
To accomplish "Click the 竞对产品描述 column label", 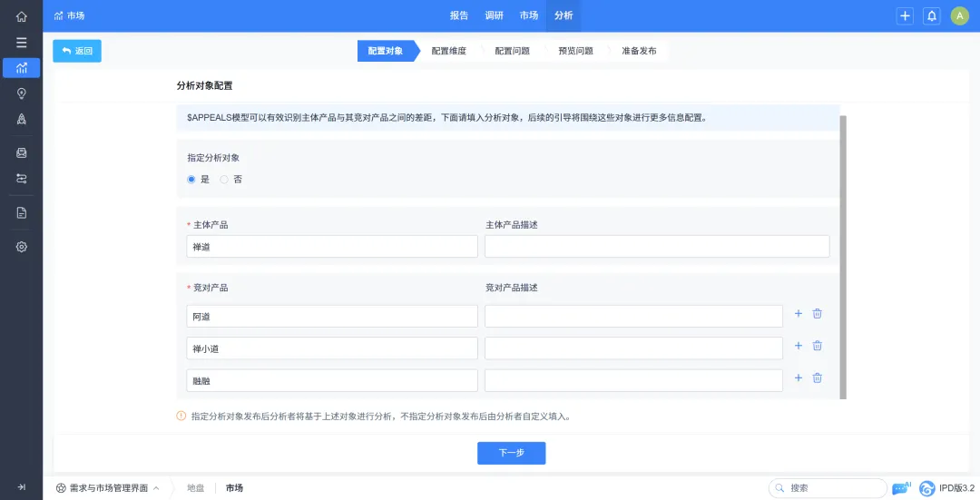I will point(511,288).
